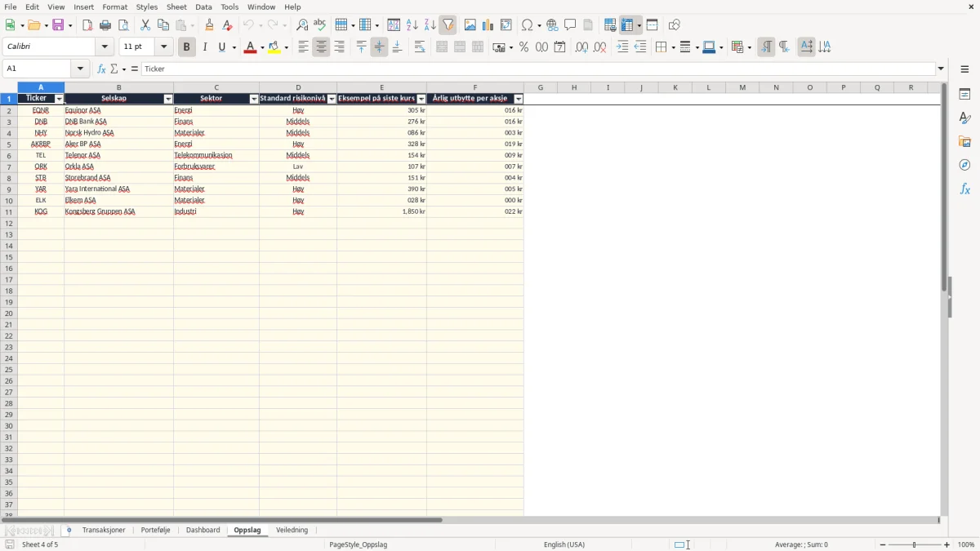Open the Format menu
Screen dimensions: 980x551
[x=115, y=7]
